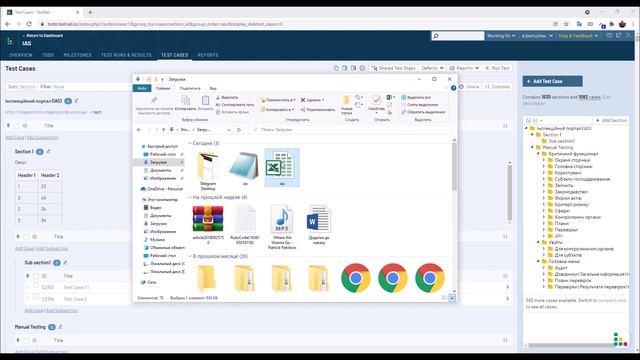640x360 pixels.
Task: Click Explorer Поиск: Загрузки search box
Action: [351, 130]
